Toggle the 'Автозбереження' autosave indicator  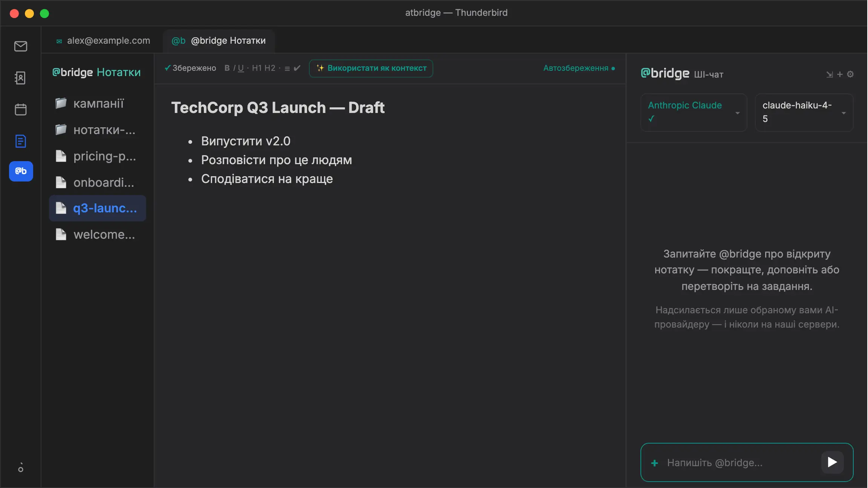point(579,68)
